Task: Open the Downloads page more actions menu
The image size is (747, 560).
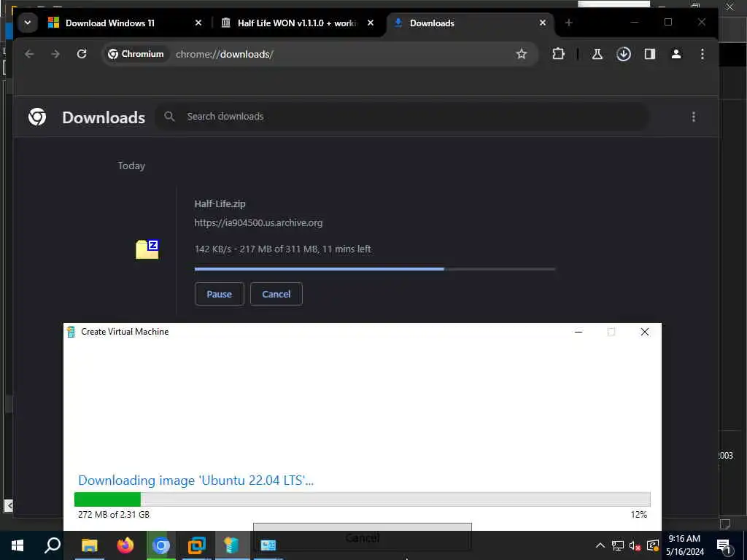Action: [694, 117]
